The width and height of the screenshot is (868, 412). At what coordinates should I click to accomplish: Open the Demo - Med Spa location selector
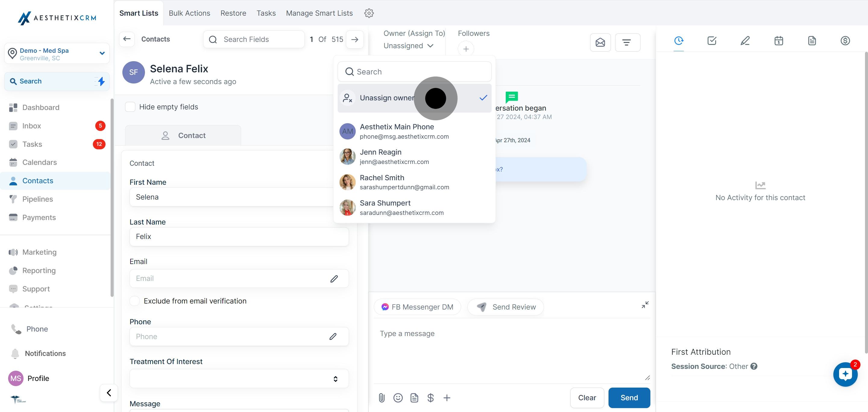click(57, 54)
